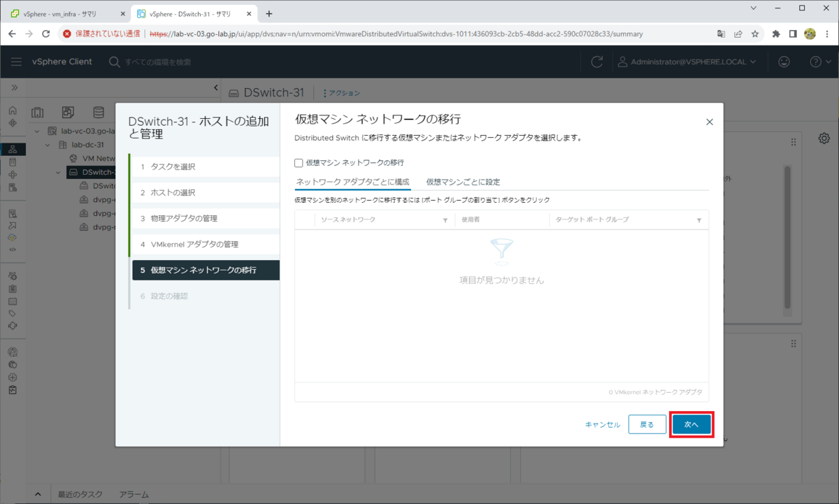839x504 pixels.
Task: Switch to Storage inventory view
Action: click(x=99, y=113)
